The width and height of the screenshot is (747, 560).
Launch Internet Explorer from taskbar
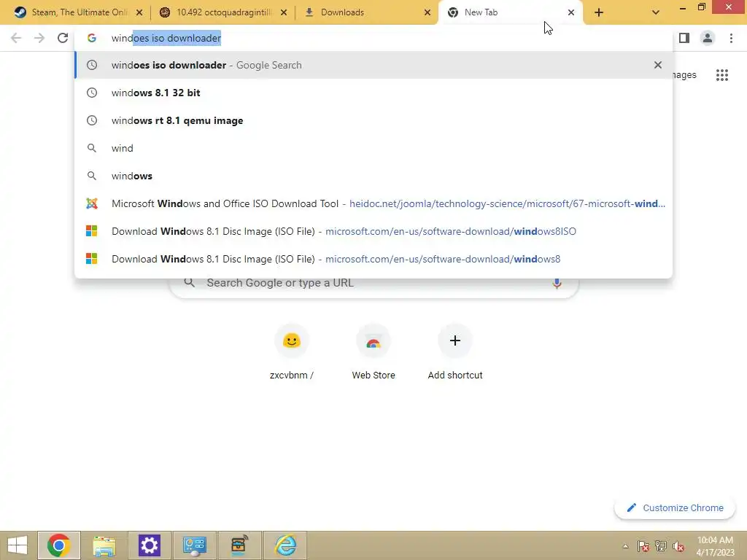285,545
